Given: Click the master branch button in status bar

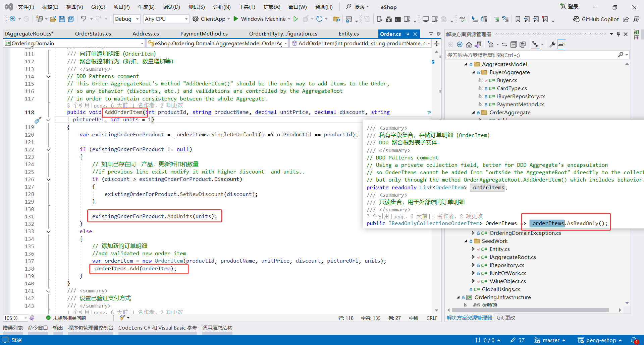Looking at the screenshot, I should point(550,340).
